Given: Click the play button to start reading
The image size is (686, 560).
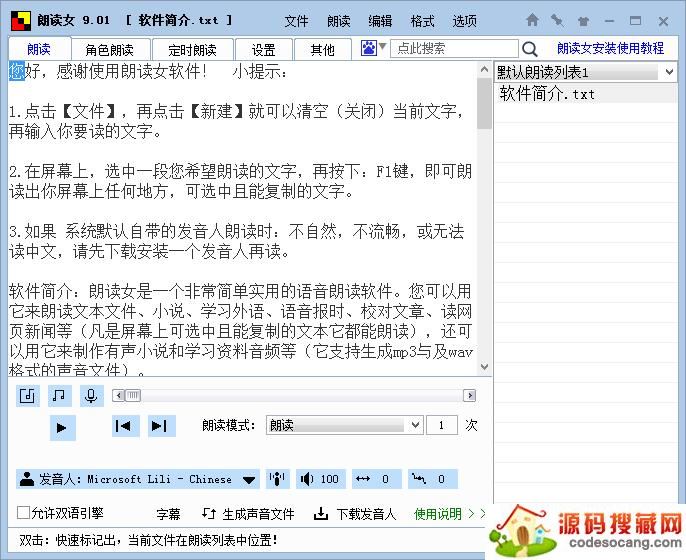Looking at the screenshot, I should 62,427.
